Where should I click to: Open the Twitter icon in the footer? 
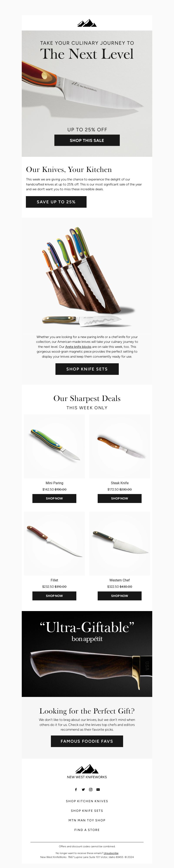(x=83, y=790)
